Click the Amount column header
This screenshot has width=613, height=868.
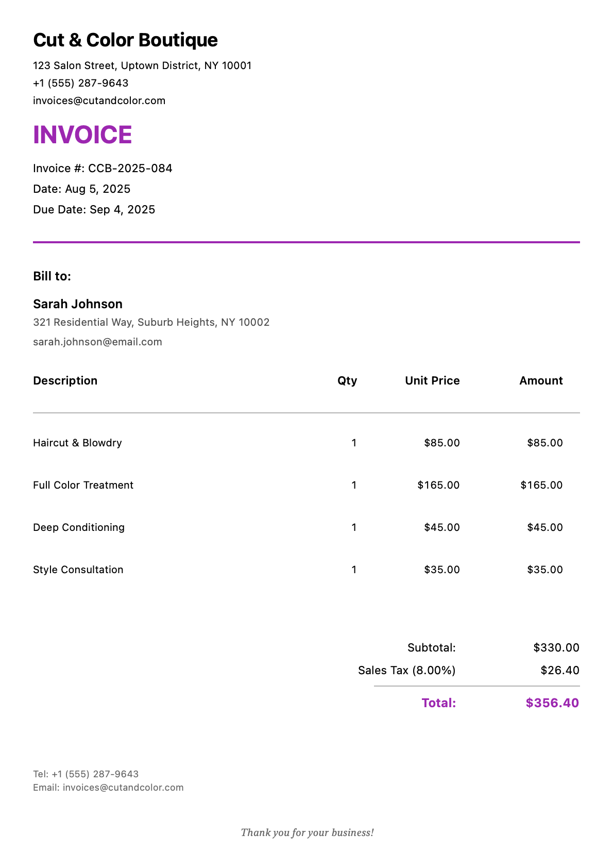(541, 380)
